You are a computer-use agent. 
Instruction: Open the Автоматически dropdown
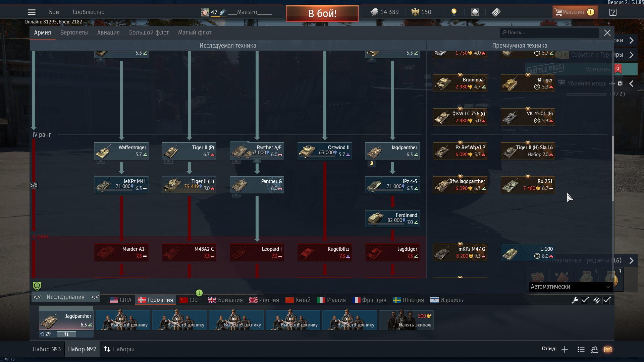(x=570, y=287)
